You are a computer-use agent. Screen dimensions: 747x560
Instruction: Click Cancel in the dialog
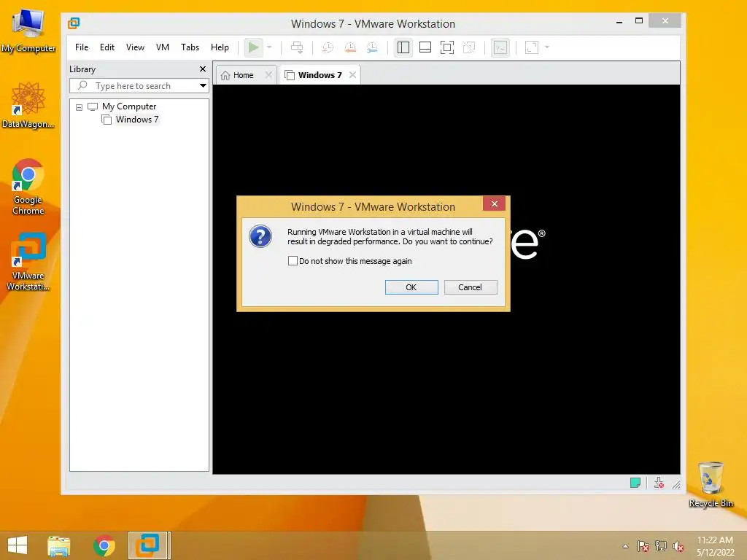point(471,287)
